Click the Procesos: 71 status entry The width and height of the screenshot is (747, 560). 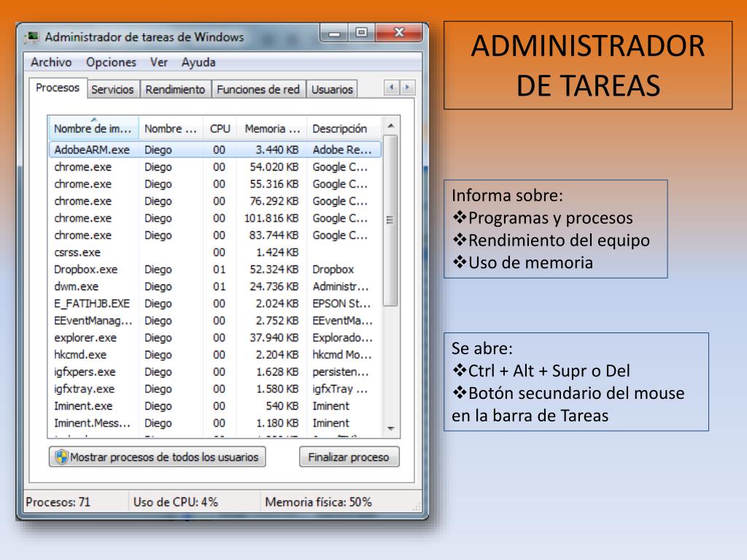(x=58, y=502)
